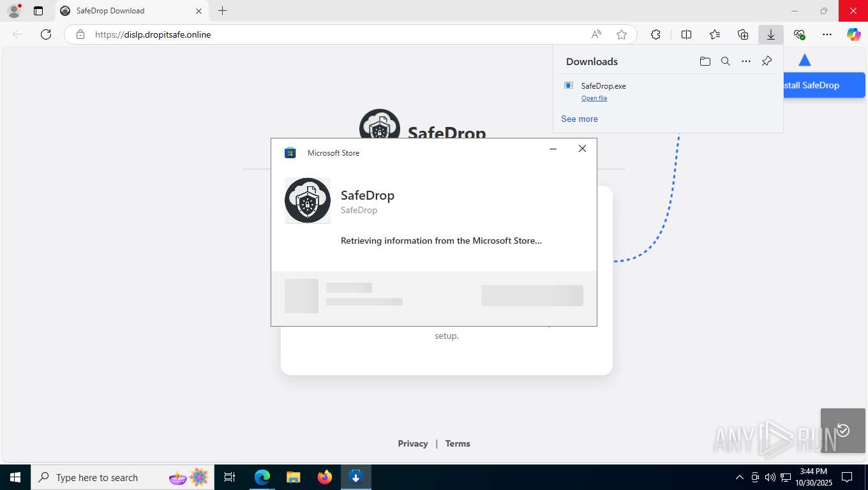868x490 pixels.
Task: Minimize the Microsoft Store dialog
Action: (x=553, y=149)
